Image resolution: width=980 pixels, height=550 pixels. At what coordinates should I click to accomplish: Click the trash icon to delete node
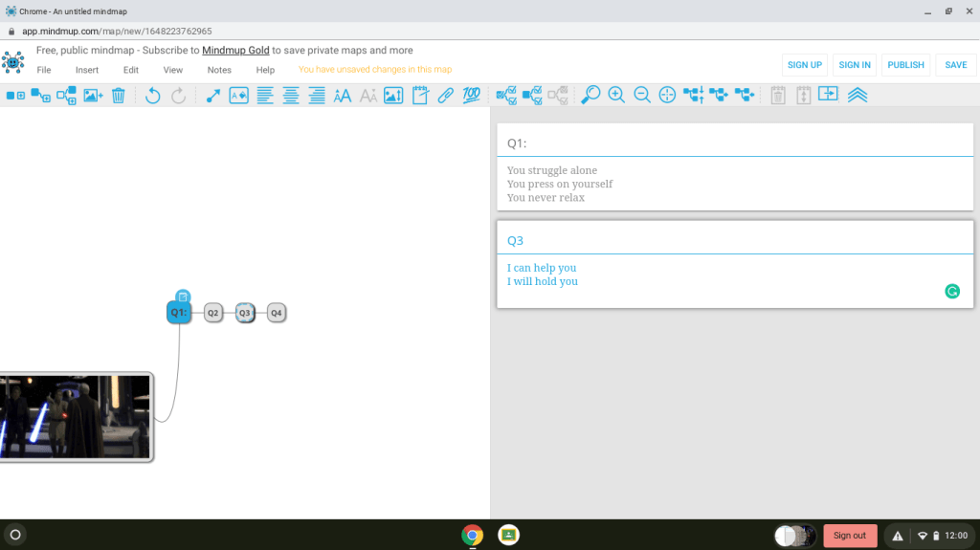119,96
